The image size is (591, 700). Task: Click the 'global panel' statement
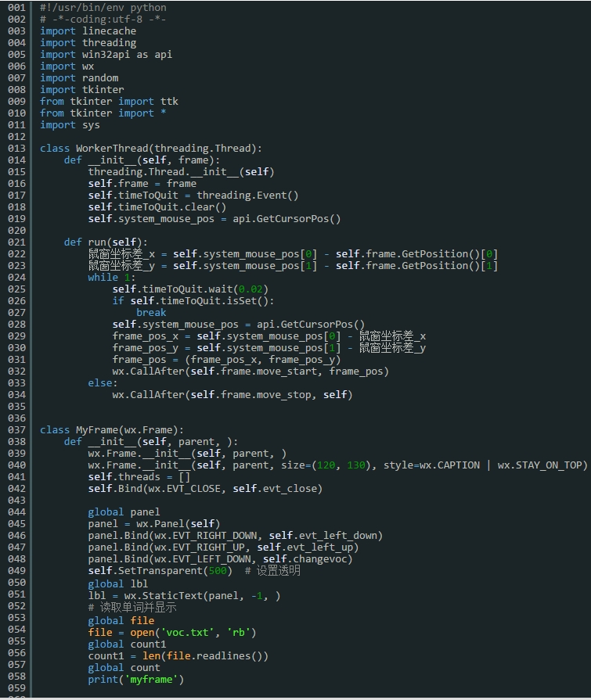pyautogui.click(x=124, y=512)
